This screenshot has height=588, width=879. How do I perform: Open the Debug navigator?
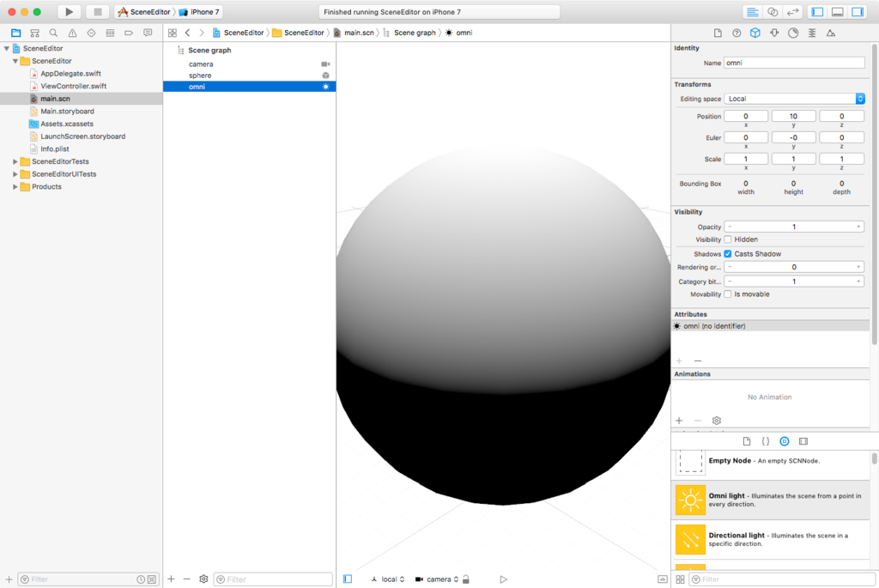coord(110,33)
